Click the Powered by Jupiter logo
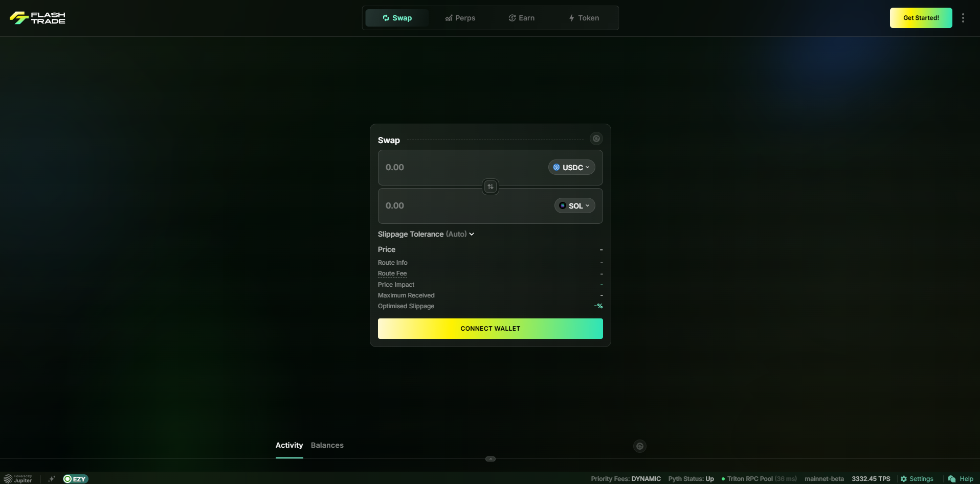Image resolution: width=980 pixels, height=484 pixels. point(18,479)
